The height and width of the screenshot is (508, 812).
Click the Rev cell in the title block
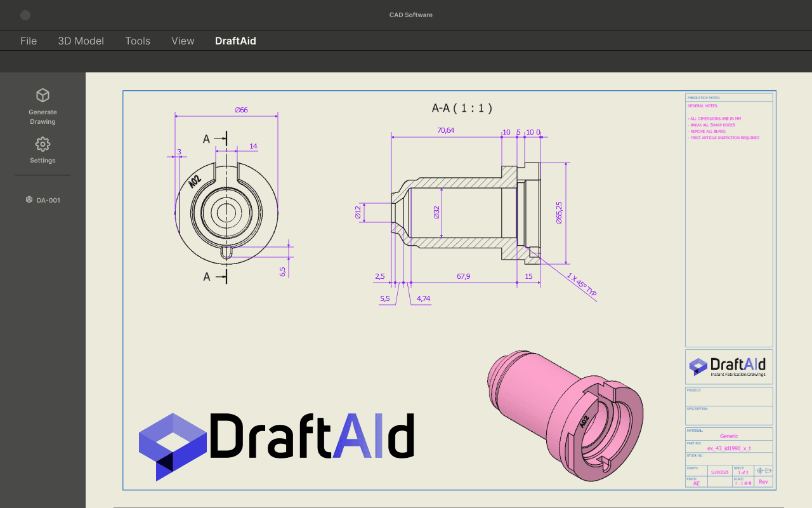pos(763,482)
